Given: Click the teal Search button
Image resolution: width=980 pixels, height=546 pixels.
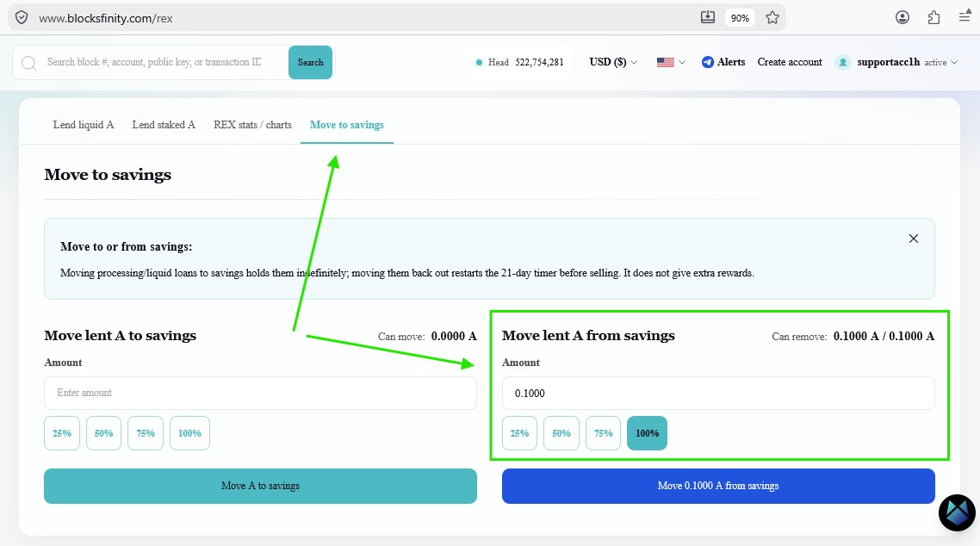Looking at the screenshot, I should pyautogui.click(x=310, y=63).
